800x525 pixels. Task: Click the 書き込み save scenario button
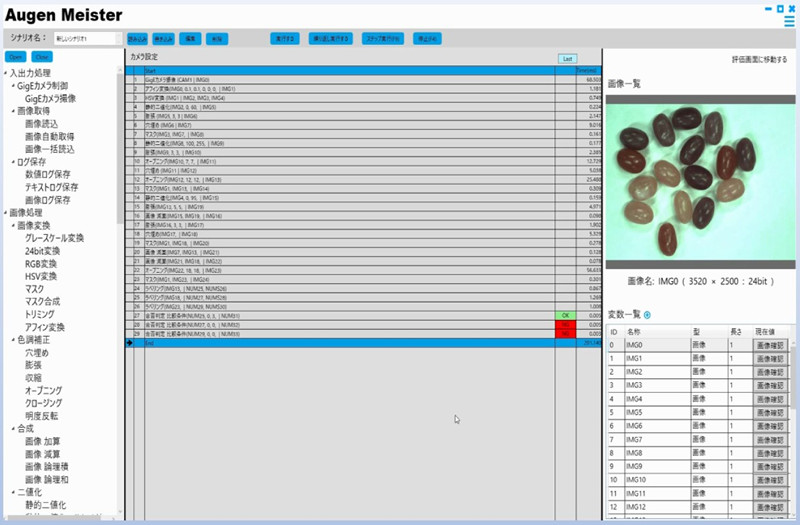[x=163, y=39]
